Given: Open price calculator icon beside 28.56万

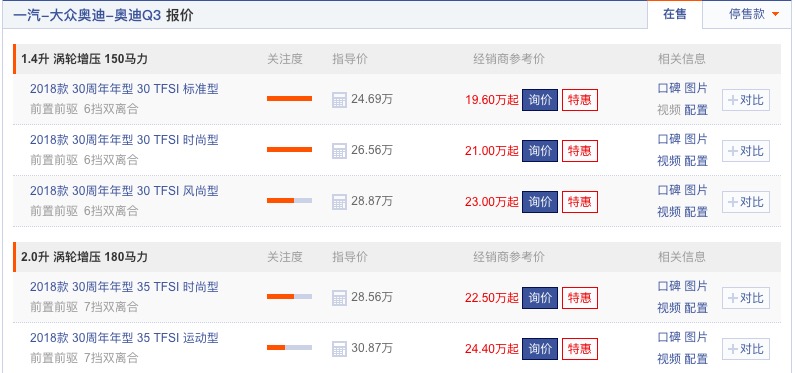Looking at the screenshot, I should click(339, 297).
